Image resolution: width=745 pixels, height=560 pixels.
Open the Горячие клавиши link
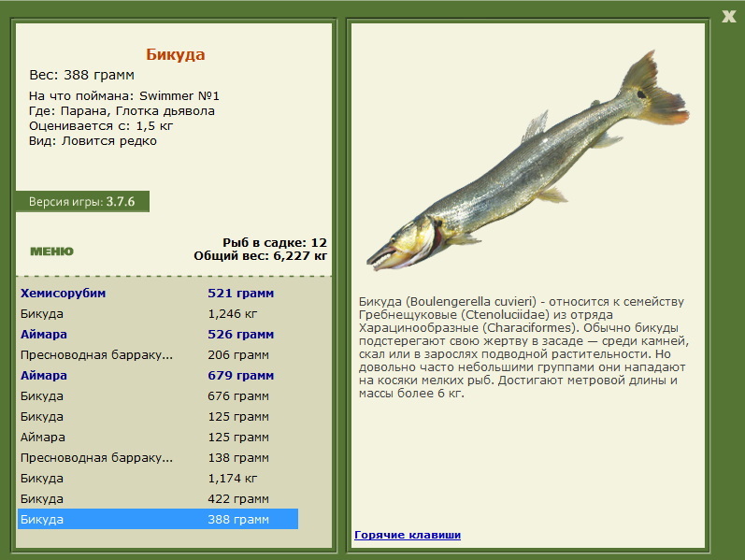coord(408,535)
